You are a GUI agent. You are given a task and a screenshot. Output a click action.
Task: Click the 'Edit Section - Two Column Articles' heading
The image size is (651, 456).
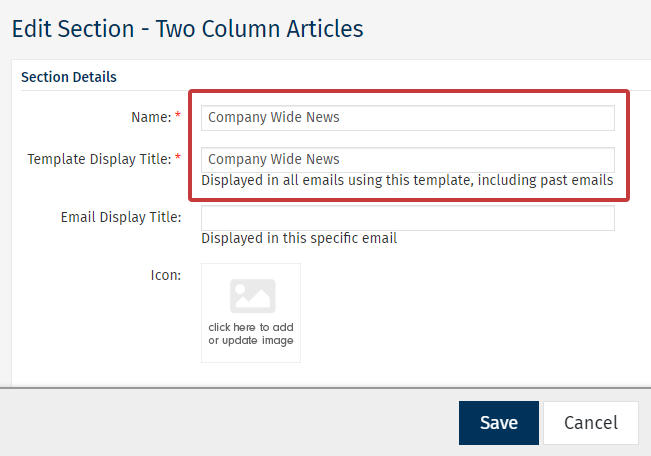coord(187,28)
